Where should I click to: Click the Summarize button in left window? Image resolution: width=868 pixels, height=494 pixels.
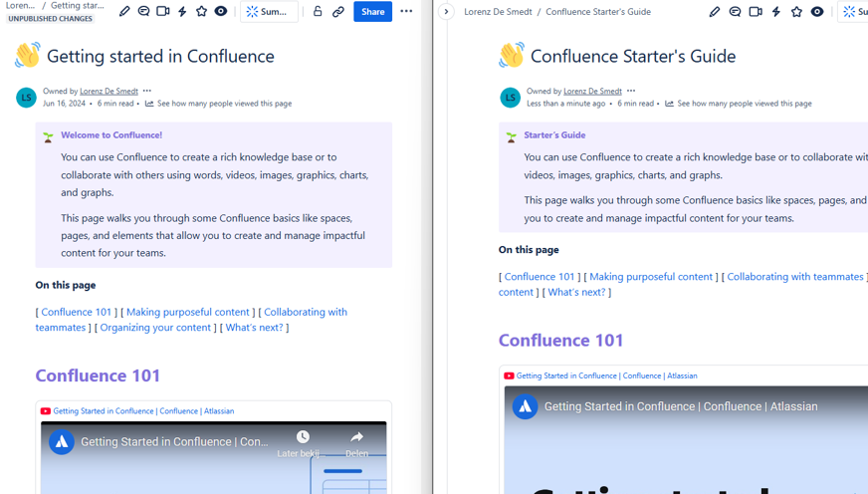(269, 12)
